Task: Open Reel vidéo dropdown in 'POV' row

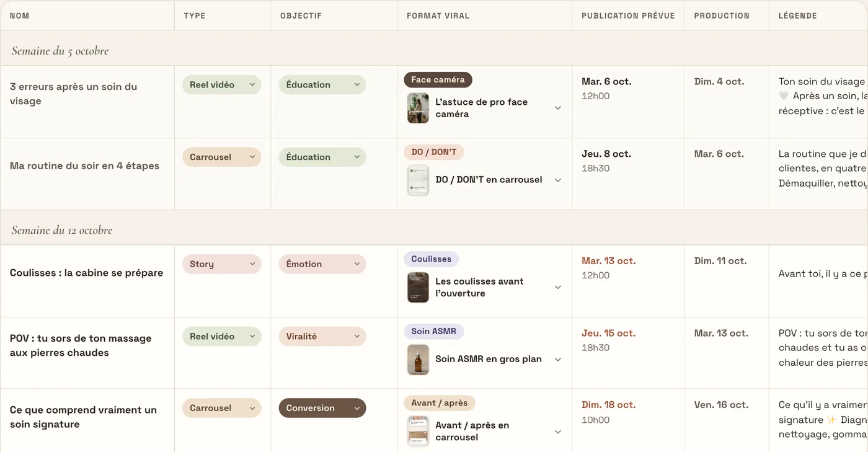Action: click(x=221, y=336)
